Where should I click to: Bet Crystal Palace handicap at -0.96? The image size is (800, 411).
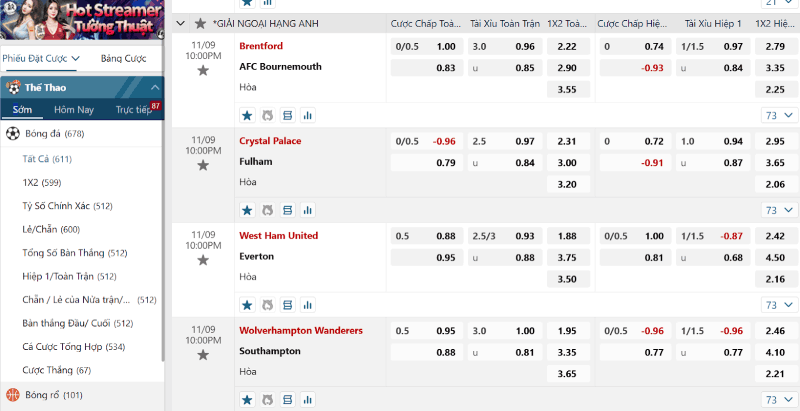pyautogui.click(x=427, y=141)
